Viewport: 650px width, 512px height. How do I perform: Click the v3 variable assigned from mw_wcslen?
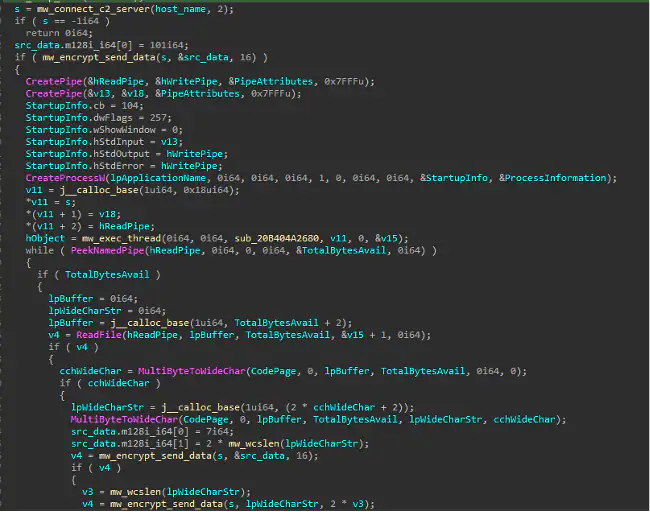tap(87, 492)
